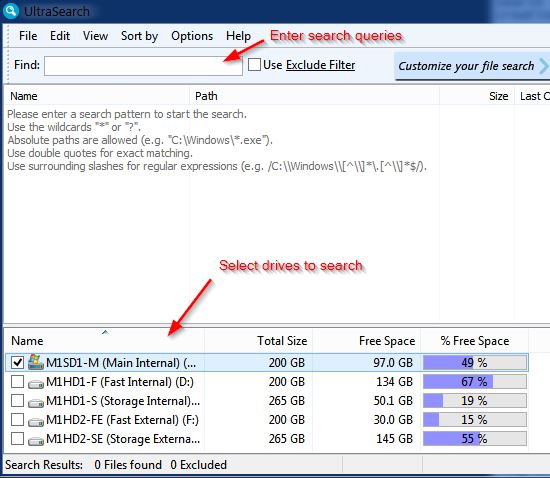Click the 67 % free space bar
550x478 pixels.
tap(475, 382)
